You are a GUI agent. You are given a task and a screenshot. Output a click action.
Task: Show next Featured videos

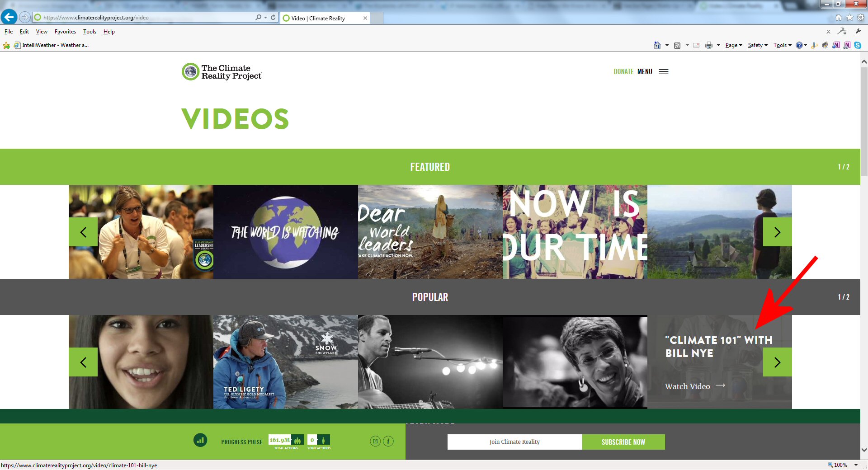click(778, 232)
